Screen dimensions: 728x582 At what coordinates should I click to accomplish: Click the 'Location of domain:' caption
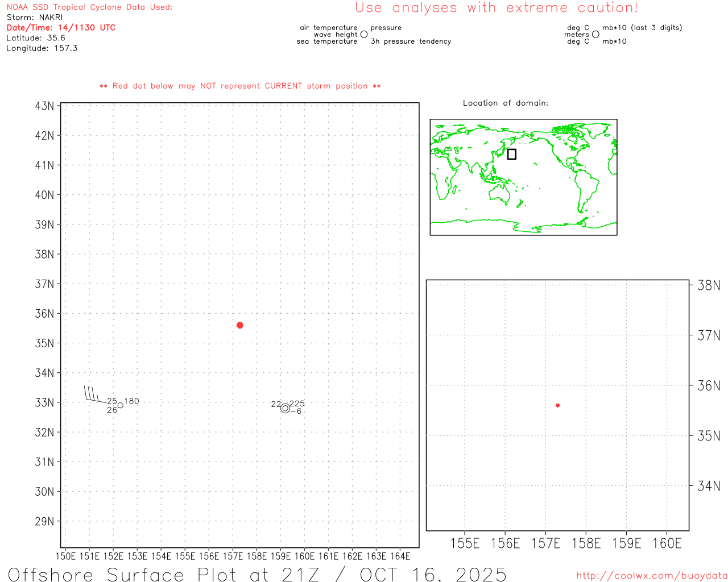click(x=506, y=103)
